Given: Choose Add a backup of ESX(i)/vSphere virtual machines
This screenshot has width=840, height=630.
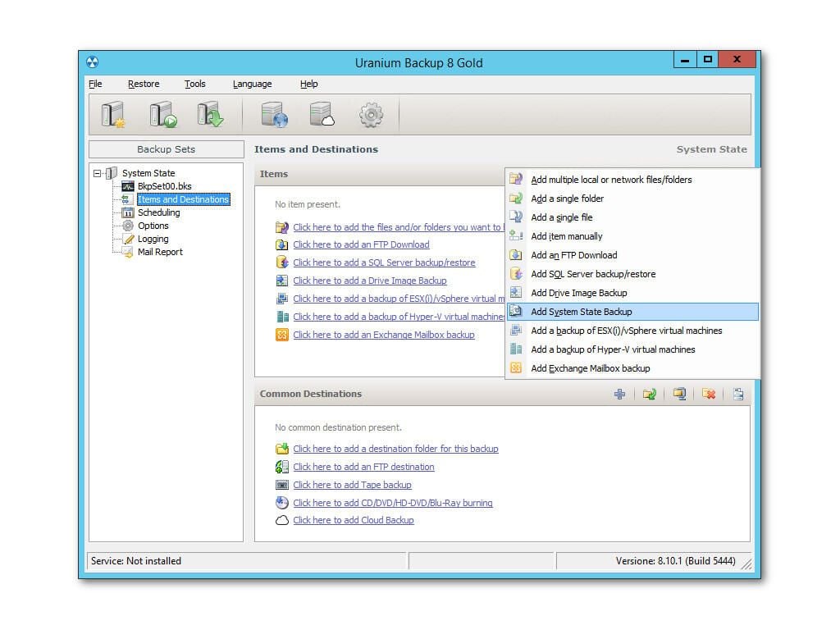Looking at the screenshot, I should tap(632, 331).
